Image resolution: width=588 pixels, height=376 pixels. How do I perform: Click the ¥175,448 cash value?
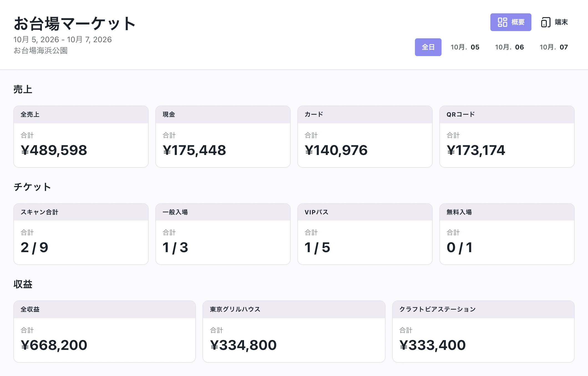click(x=194, y=150)
